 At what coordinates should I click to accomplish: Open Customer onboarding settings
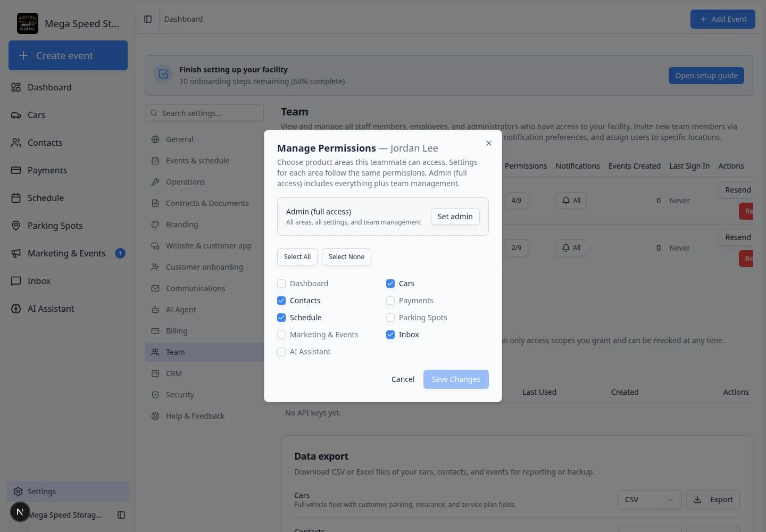point(204,267)
